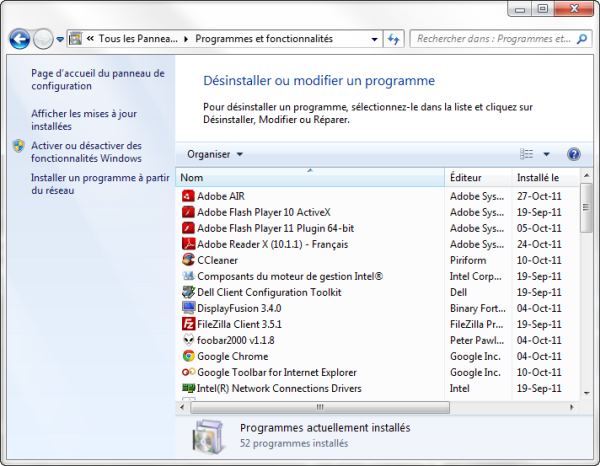The width and height of the screenshot is (600, 466).
Task: Select DisplayFusion 3.4.0 entry
Action: 239,308
